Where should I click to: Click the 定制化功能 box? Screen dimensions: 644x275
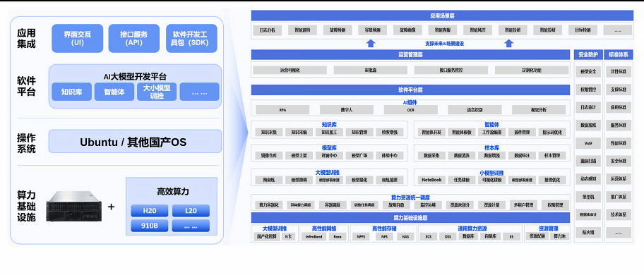532,70
